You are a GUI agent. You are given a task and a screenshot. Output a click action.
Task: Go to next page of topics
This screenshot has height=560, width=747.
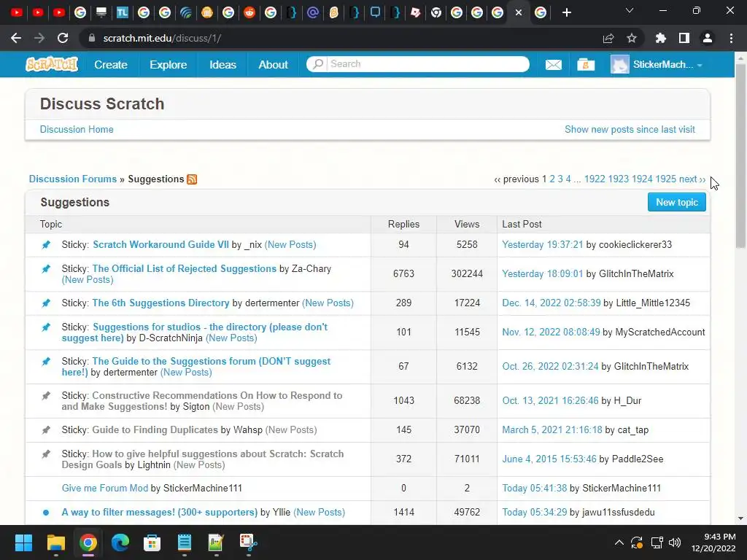(x=692, y=179)
